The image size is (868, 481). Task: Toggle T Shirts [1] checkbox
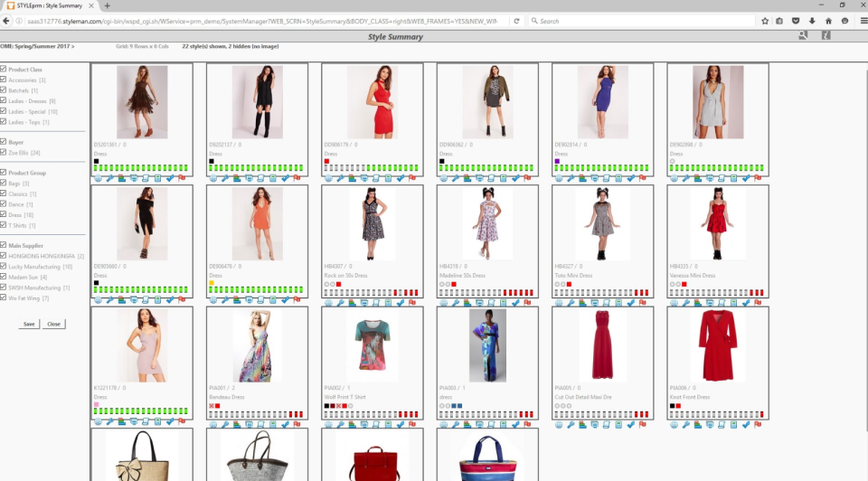pos(4,225)
